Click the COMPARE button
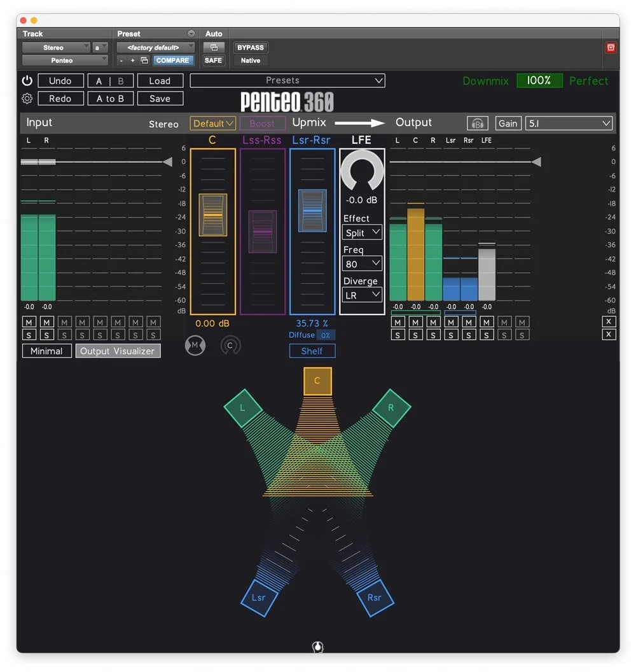This screenshot has height=672, width=636. tap(172, 60)
